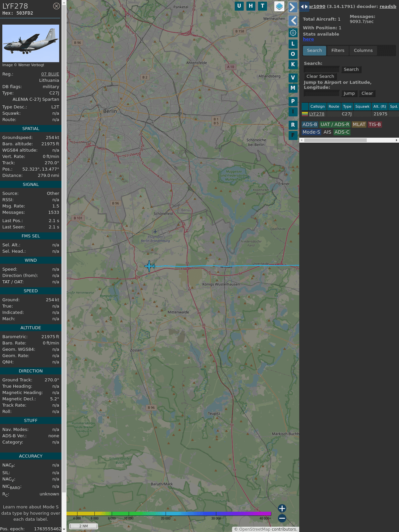Open the settings gear on map
The width and height of the screenshot is (399, 532).
293,33
